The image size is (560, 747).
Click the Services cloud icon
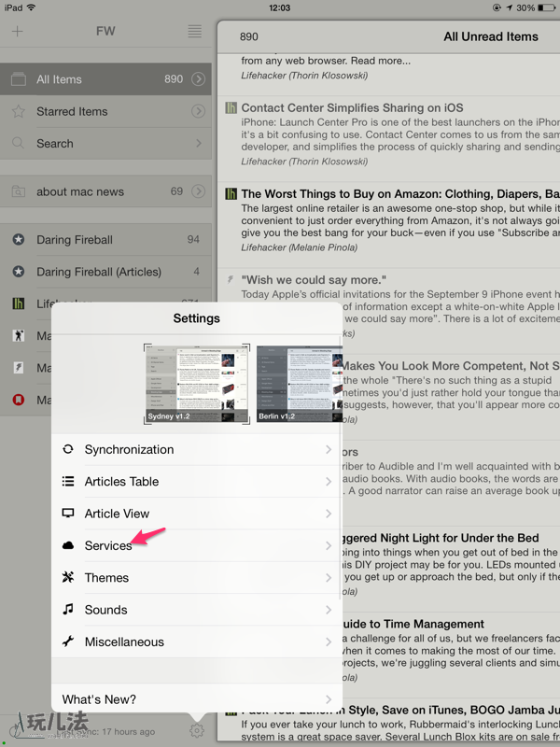click(x=68, y=545)
